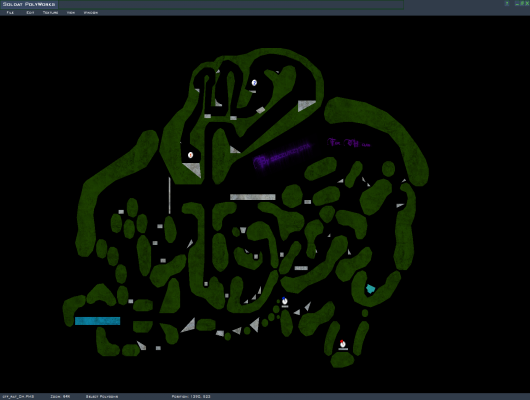Select the long cyan rectangle polygon
This screenshot has height=400, width=530.
pos(97,321)
